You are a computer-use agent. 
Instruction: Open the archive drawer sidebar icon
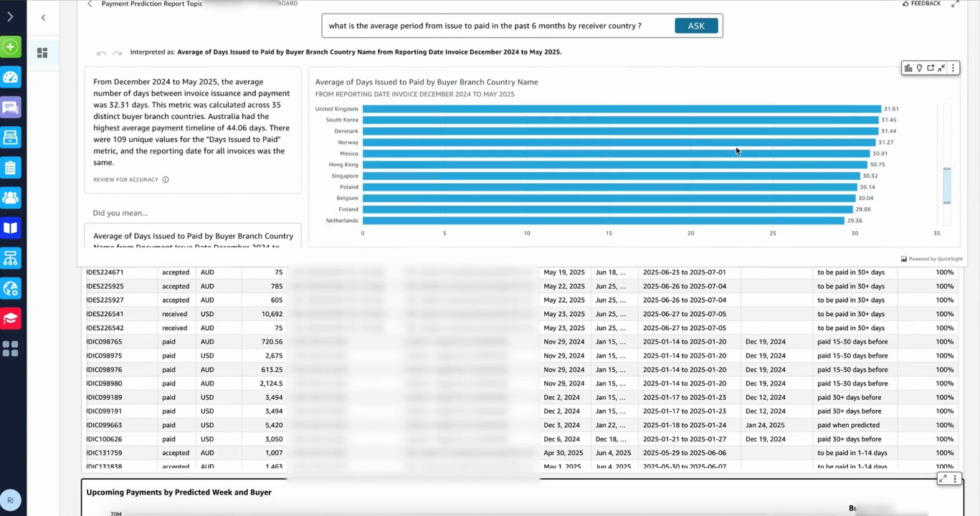pyautogui.click(x=11, y=138)
